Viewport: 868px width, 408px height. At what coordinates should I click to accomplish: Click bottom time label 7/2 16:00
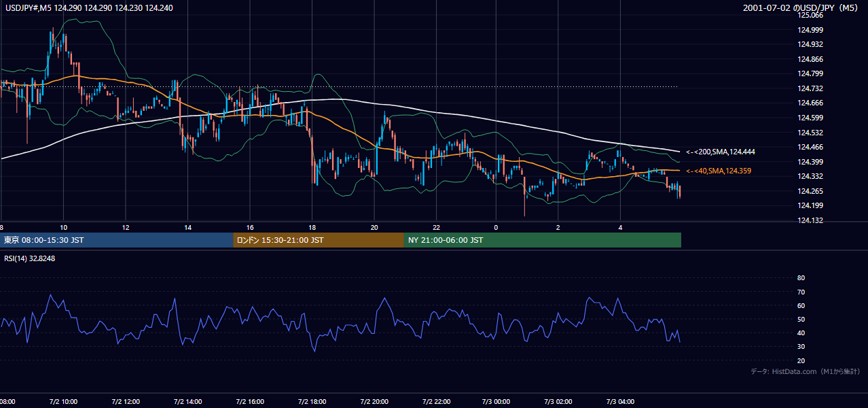pos(250,401)
